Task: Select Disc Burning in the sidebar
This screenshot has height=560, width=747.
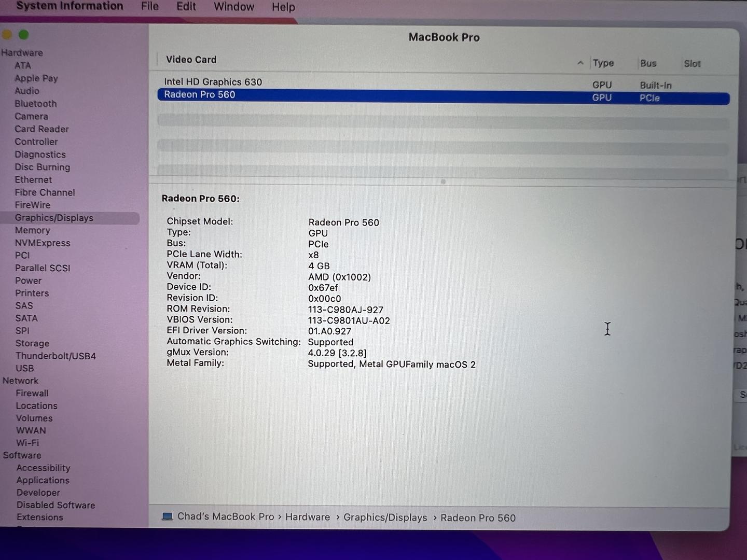Action: [42, 167]
